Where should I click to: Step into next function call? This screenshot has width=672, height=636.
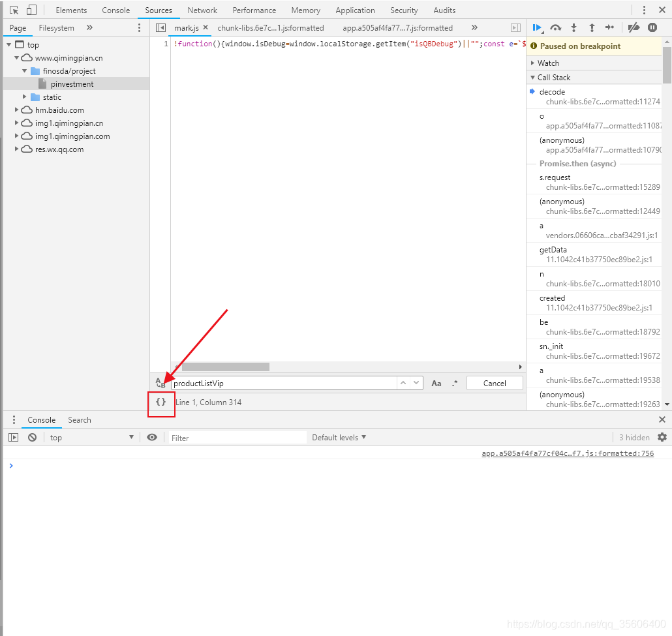point(574,28)
